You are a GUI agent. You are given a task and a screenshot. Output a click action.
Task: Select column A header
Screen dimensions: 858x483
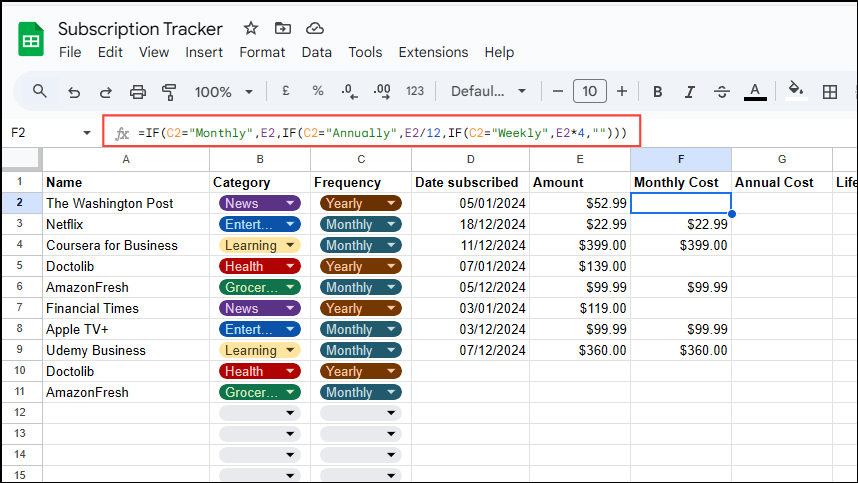(126, 159)
